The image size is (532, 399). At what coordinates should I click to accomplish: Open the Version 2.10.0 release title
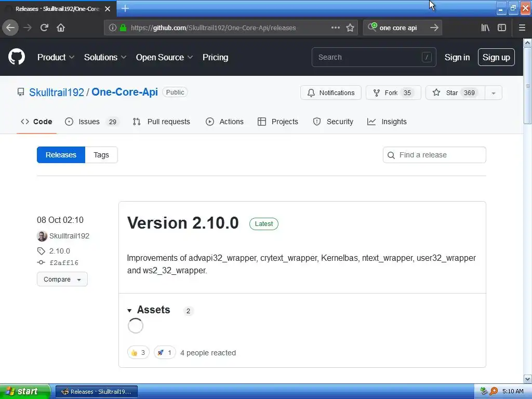(183, 223)
